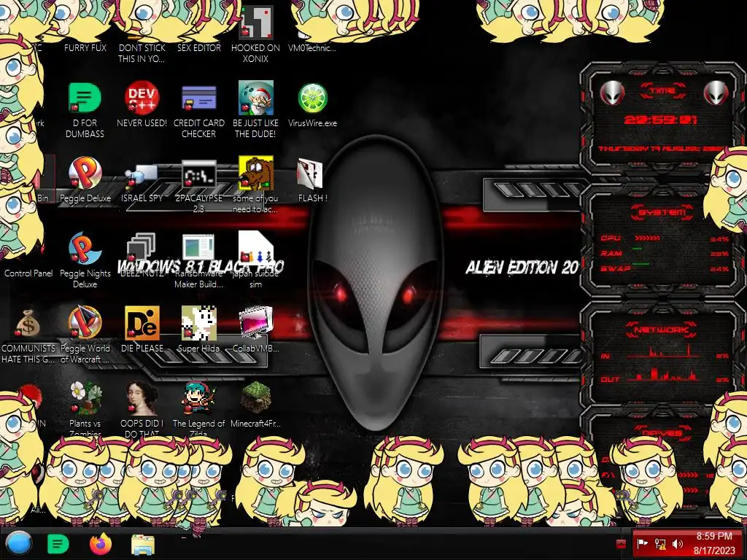Open COMMUNISTS HATE THIS G... money bag icon
The width and height of the screenshot is (747, 560).
[x=28, y=323]
